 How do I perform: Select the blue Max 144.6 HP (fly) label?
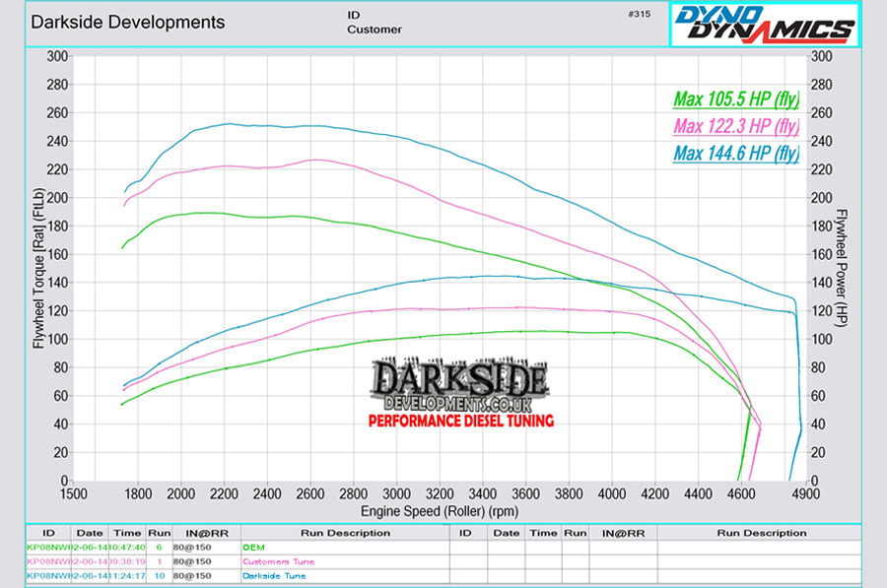tap(736, 154)
